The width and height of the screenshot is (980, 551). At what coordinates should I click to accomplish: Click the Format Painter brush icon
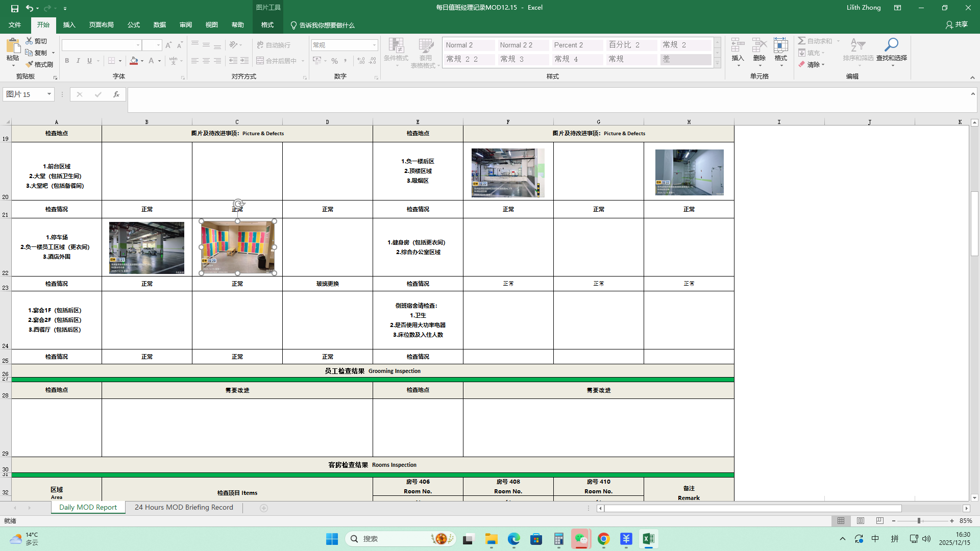point(30,65)
